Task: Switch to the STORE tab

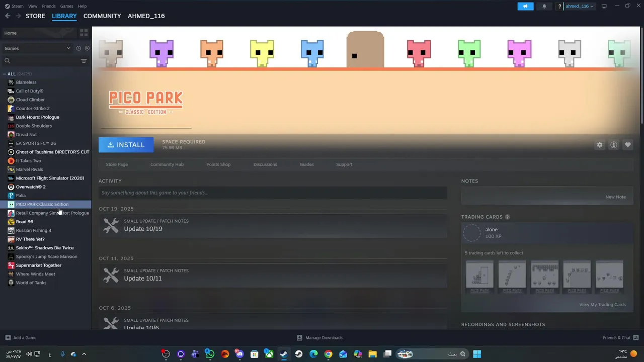Action: (35, 16)
